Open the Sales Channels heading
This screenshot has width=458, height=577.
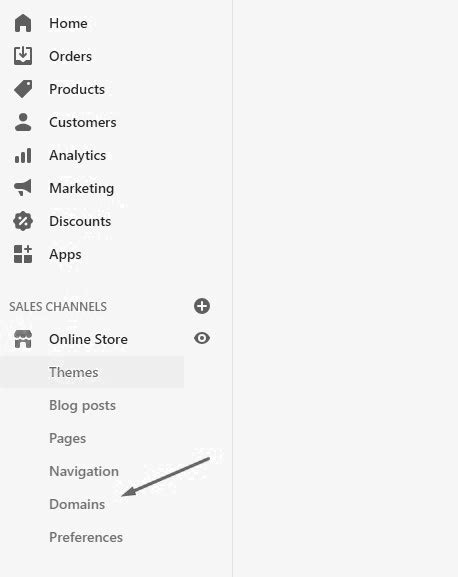coord(58,307)
